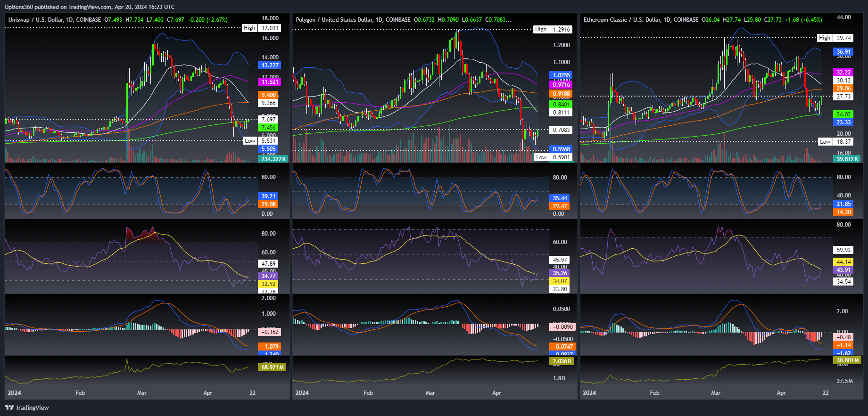The height and width of the screenshot is (416, 868).
Task: Select the Polygon / United States Dollar title
Action: click(x=353, y=20)
